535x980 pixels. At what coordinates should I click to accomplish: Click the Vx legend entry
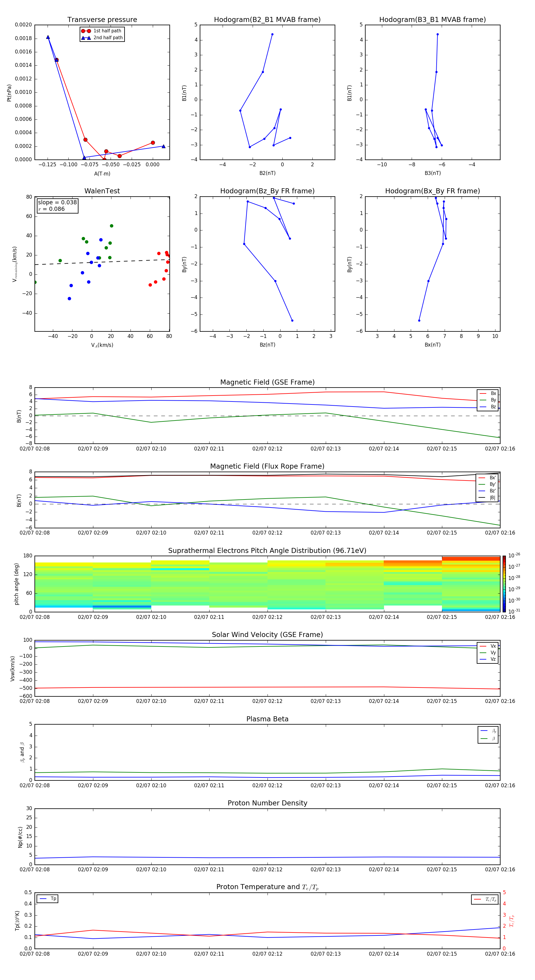(x=488, y=646)
